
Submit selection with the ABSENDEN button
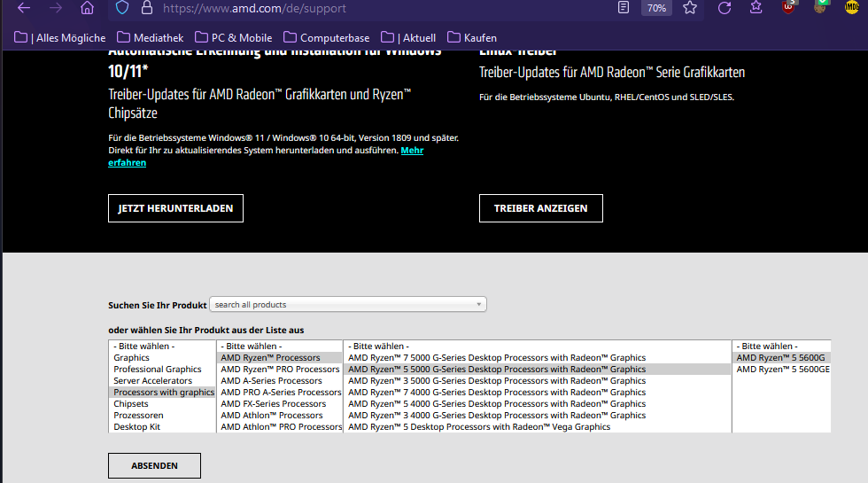coord(154,466)
